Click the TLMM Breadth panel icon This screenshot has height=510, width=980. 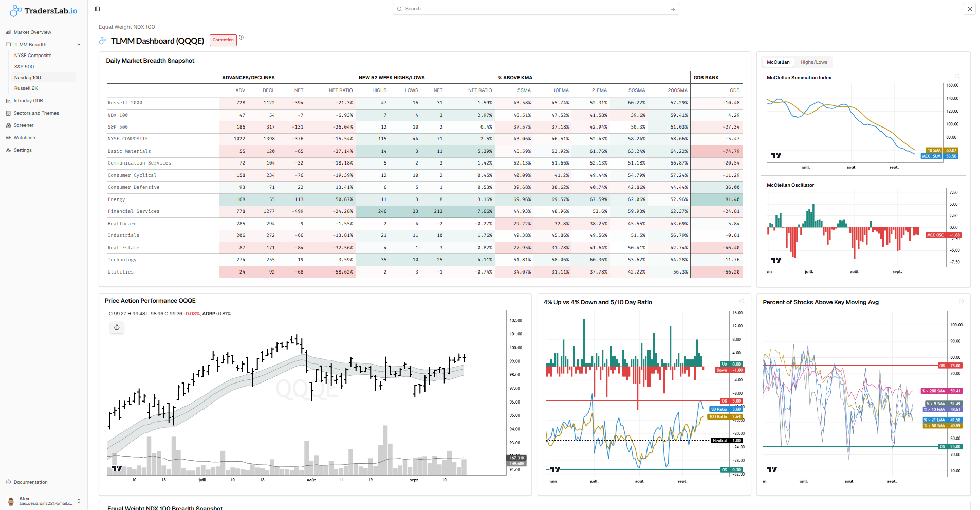pyautogui.click(x=8, y=45)
